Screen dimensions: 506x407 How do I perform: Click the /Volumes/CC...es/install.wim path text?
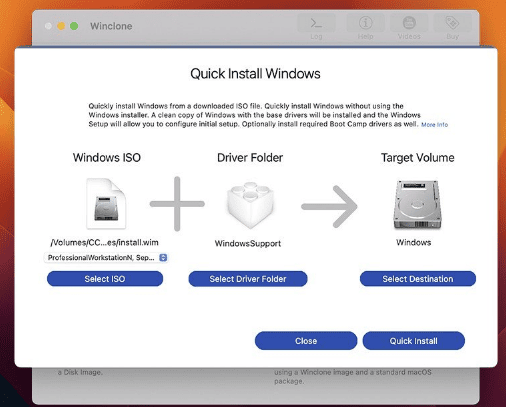tap(104, 242)
